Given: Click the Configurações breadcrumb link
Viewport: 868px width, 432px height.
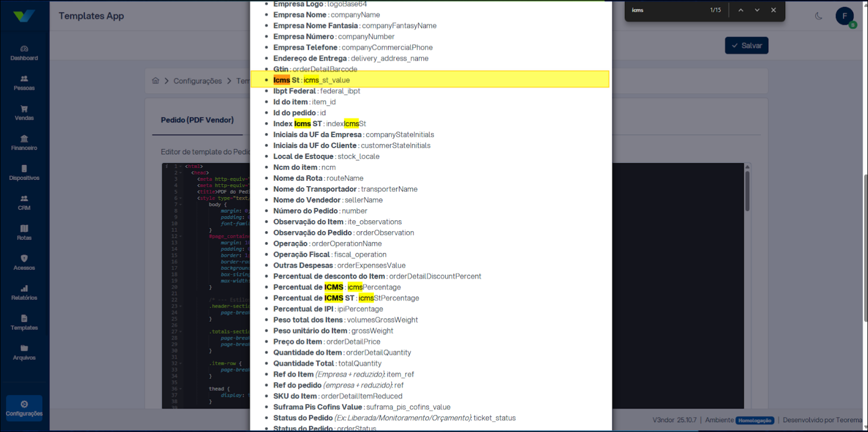Looking at the screenshot, I should 197,81.
